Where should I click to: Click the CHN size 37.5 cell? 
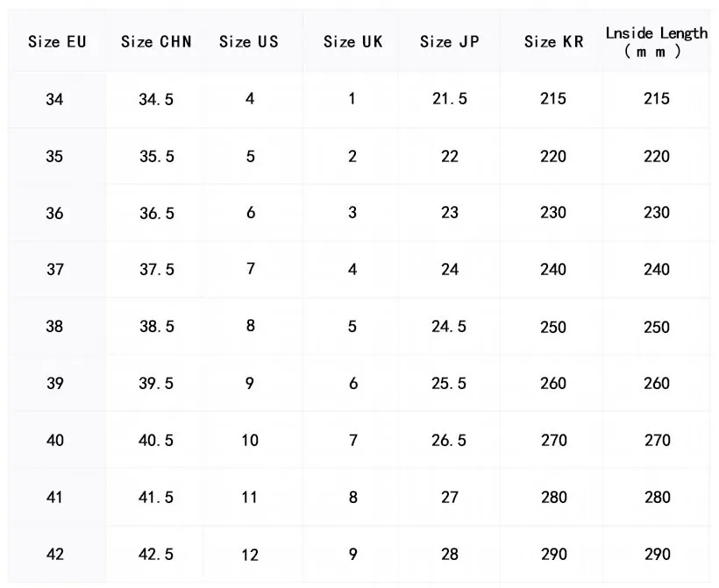click(x=156, y=270)
